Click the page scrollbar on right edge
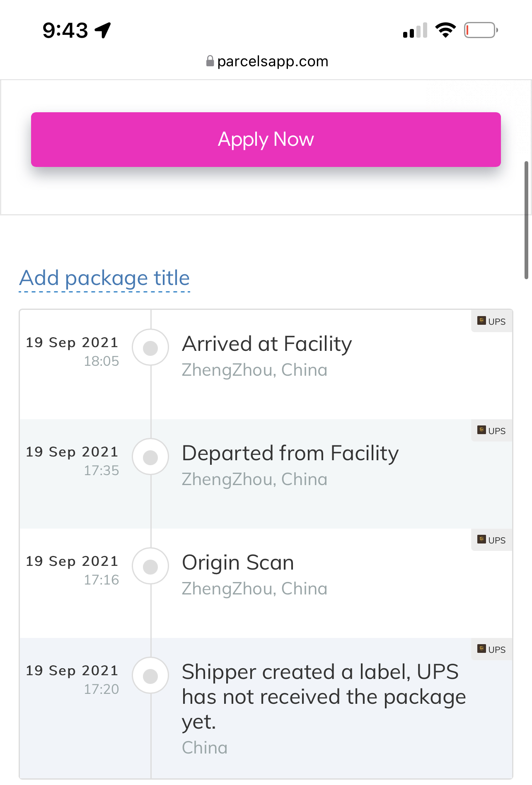 [x=526, y=220]
